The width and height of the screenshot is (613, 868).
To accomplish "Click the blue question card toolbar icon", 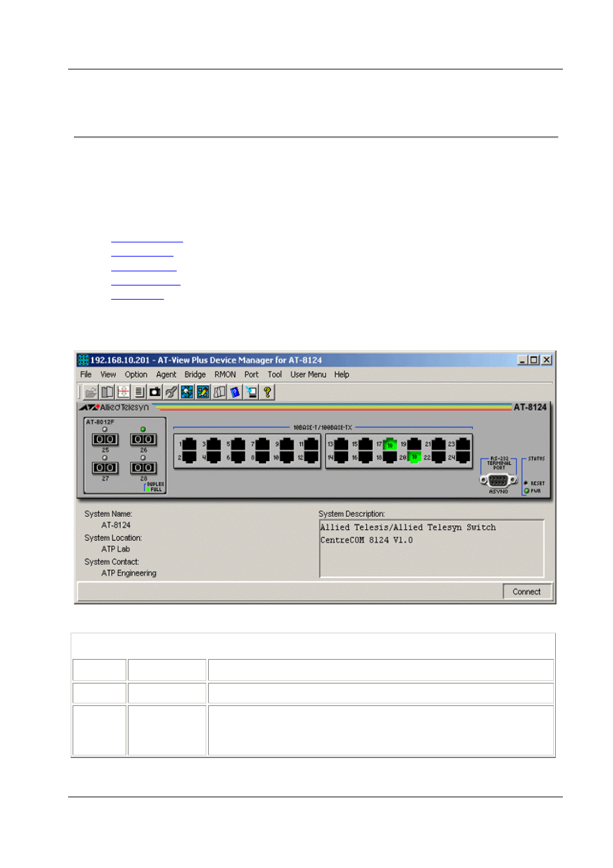I will tap(235, 392).
